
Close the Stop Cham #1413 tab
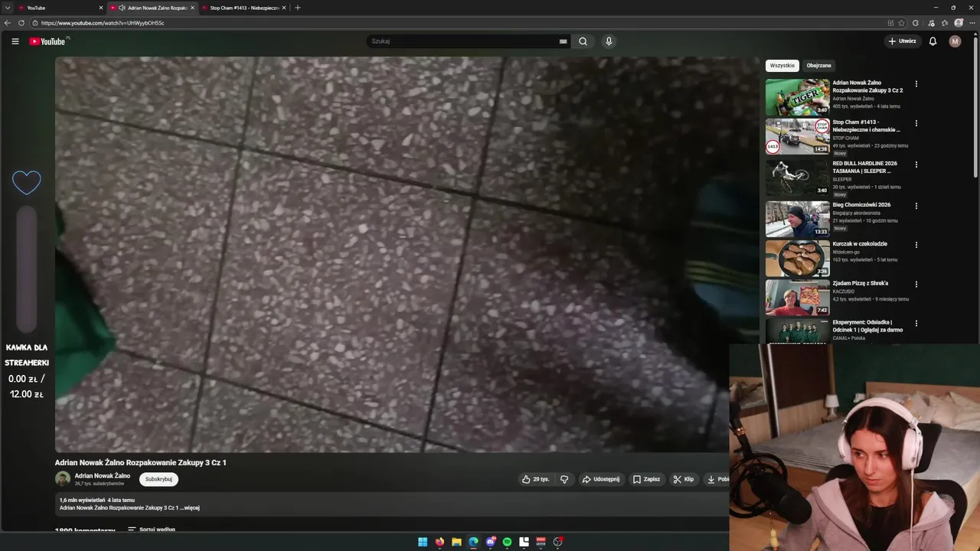(x=284, y=8)
